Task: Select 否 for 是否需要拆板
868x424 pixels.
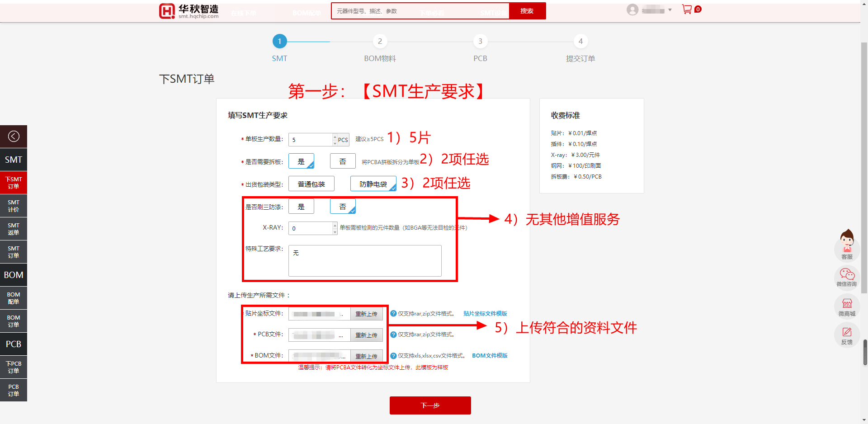Action: click(343, 161)
